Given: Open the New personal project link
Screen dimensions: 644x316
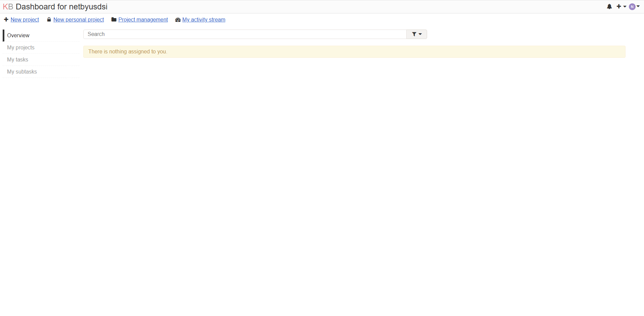Looking at the screenshot, I should coord(79,19).
